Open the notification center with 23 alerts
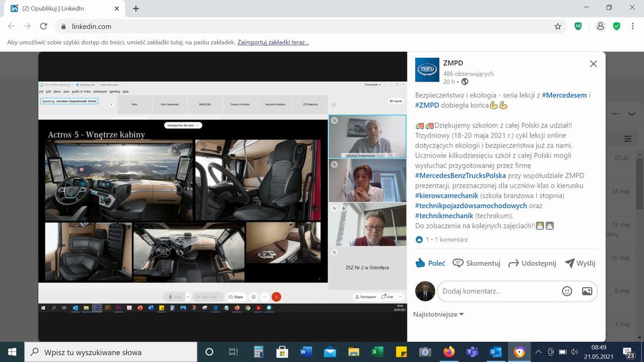 [628, 353]
